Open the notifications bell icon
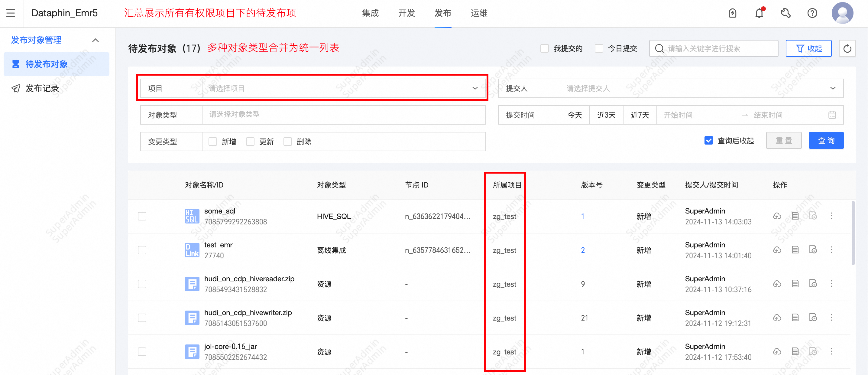Viewport: 868px width, 375px height. (x=759, y=13)
